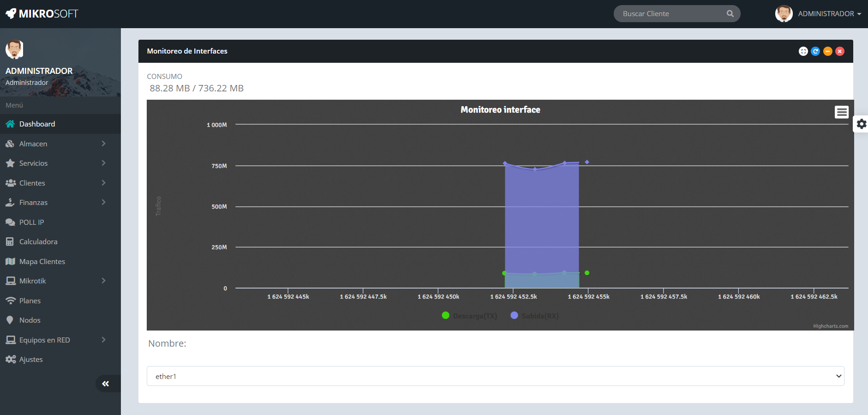Open the ADMINISTRADOR user dropdown
The width and height of the screenshot is (868, 415).
829,14
